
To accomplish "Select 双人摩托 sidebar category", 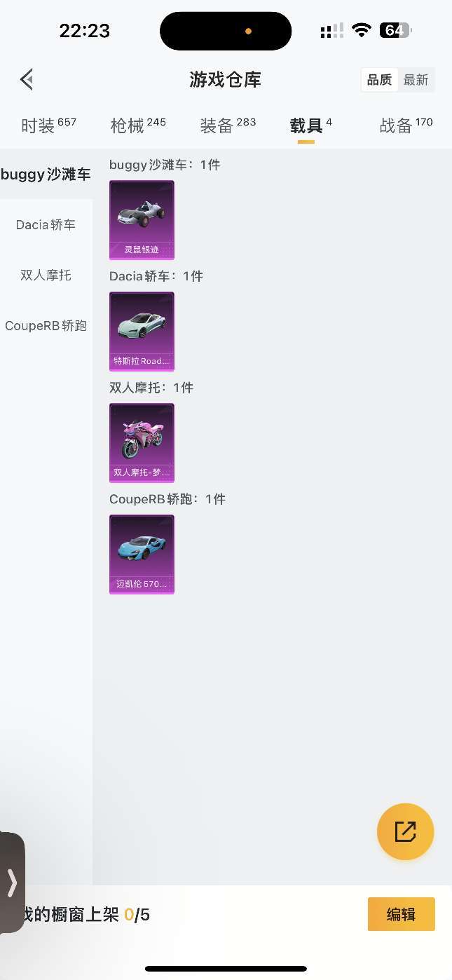I will click(x=46, y=275).
